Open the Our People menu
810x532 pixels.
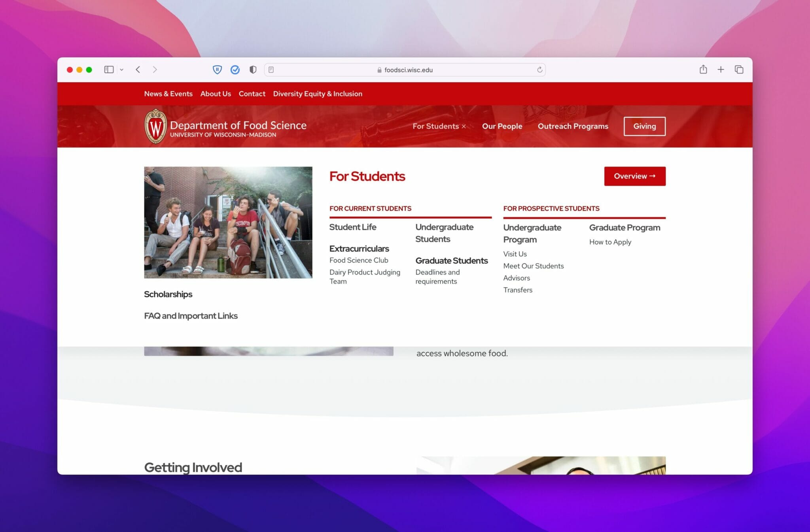click(x=502, y=126)
